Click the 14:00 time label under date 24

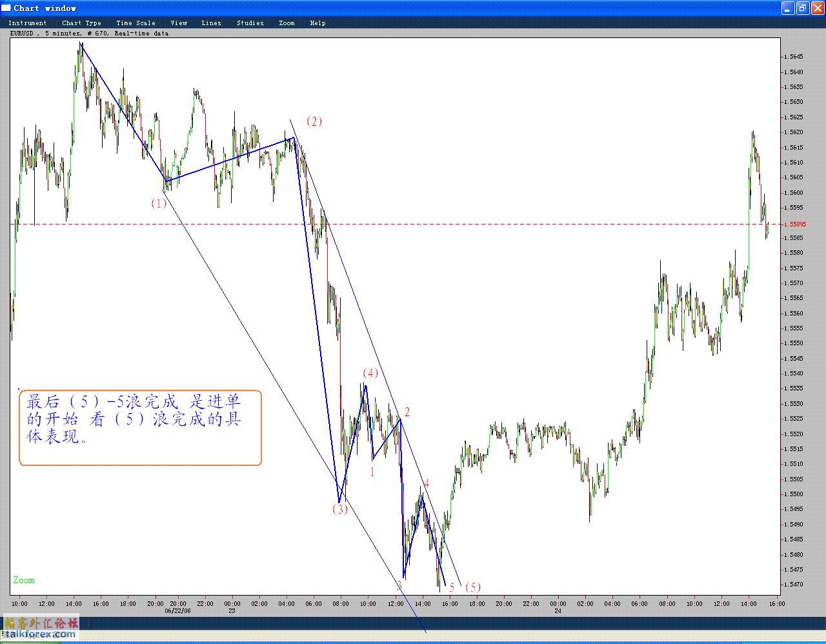749,604
